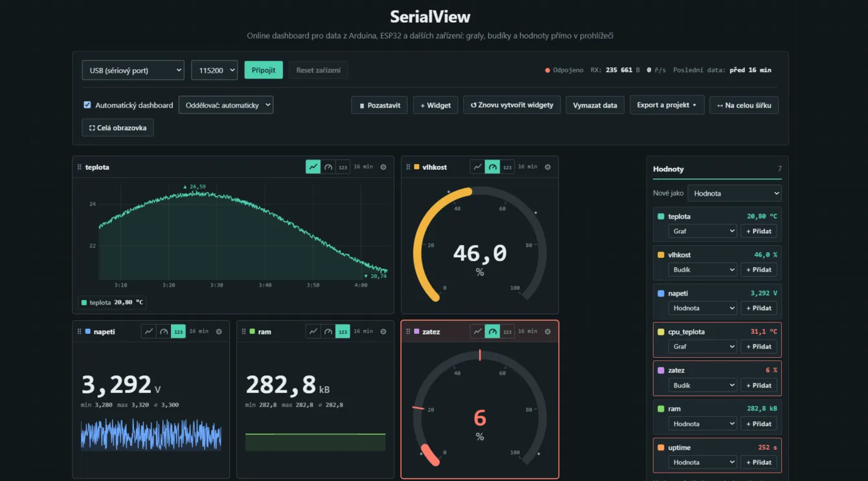868x481 pixels.
Task: Toggle active 123 mode in ram widget
Action: tap(343, 332)
